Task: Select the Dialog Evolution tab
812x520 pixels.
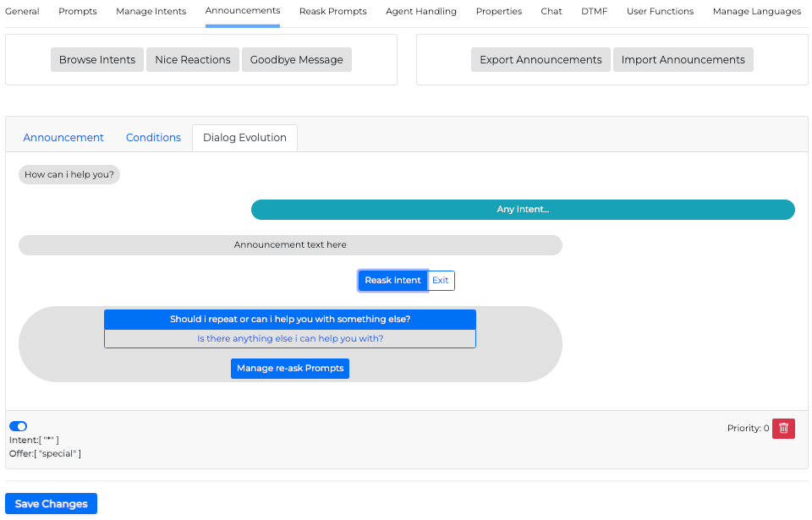Action: coord(244,138)
